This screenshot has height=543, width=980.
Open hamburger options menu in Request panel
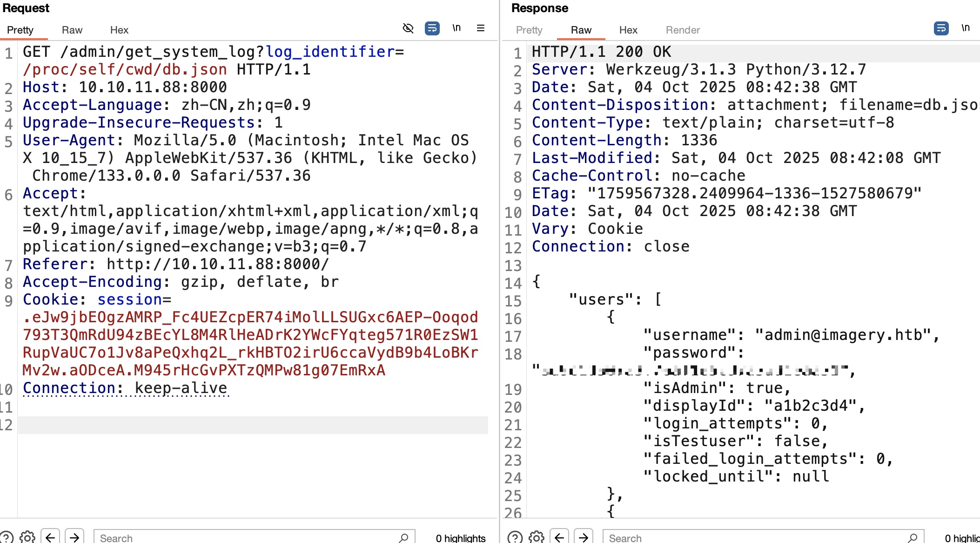click(481, 28)
